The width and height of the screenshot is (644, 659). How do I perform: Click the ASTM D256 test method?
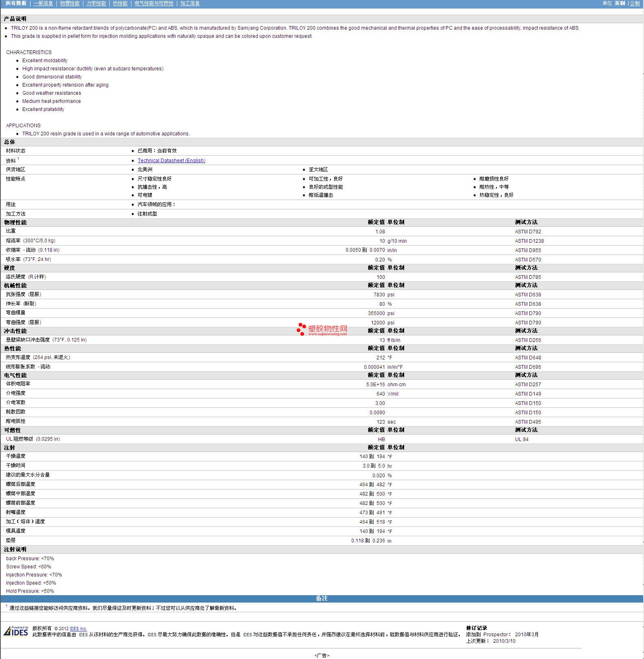[528, 340]
